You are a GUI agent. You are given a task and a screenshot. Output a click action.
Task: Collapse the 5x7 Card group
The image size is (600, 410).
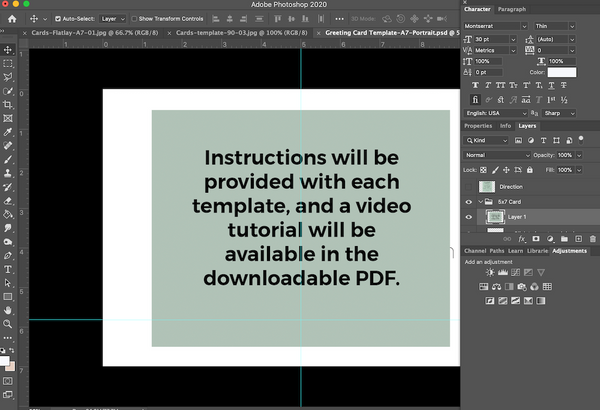pyautogui.click(x=481, y=202)
